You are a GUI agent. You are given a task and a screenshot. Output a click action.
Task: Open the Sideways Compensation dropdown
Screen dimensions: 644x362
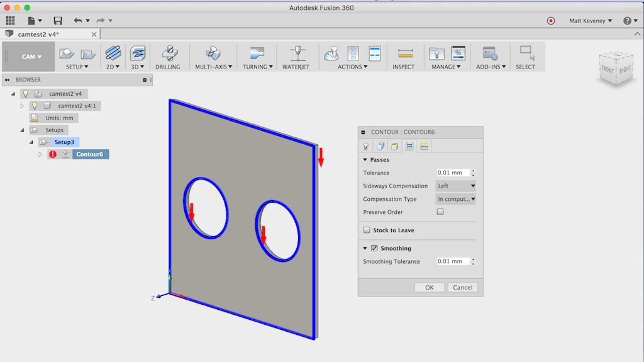click(455, 186)
